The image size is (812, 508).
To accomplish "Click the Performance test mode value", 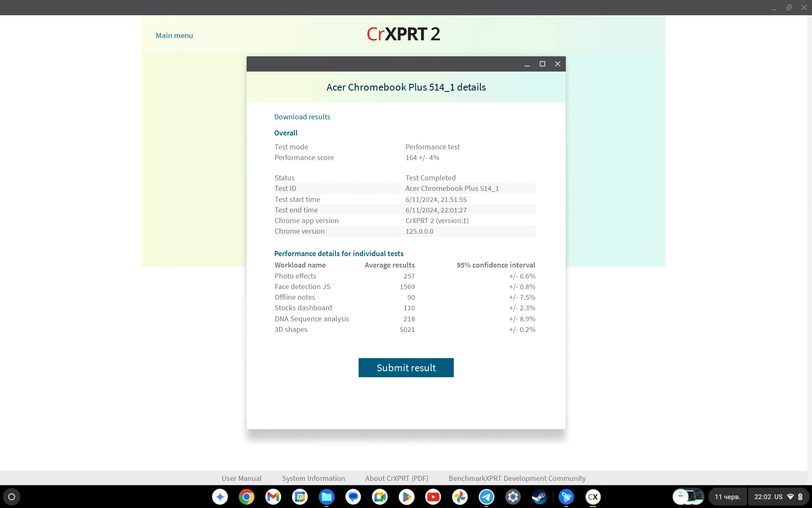I will point(432,147).
